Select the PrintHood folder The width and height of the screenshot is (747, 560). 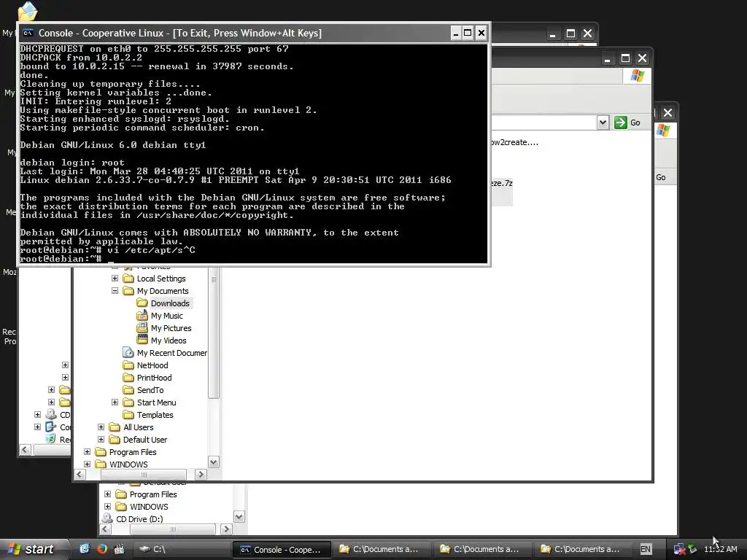(x=155, y=377)
